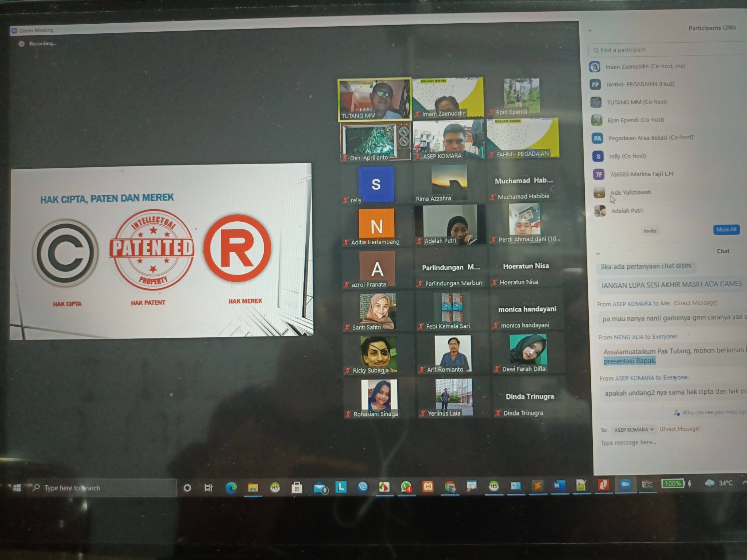The image size is (747, 560).
Task: Click the 7F avatar of 766683-Marlina Fajri
Action: click(x=599, y=175)
